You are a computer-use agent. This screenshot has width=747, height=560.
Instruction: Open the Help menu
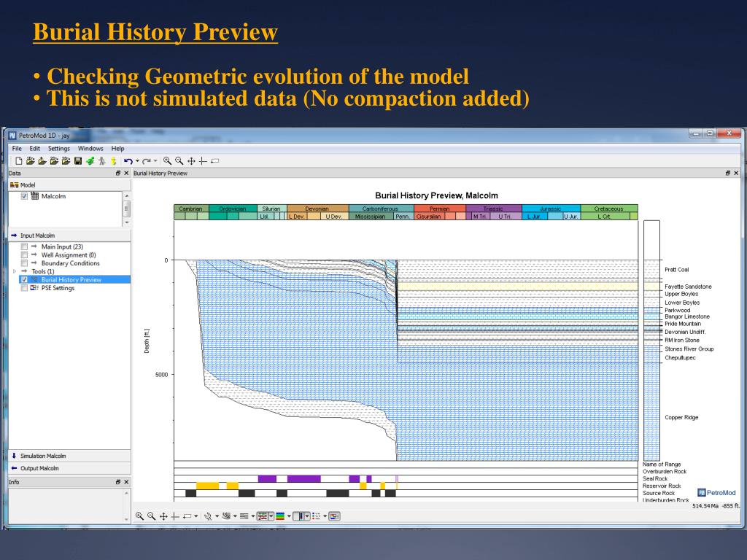coord(117,149)
